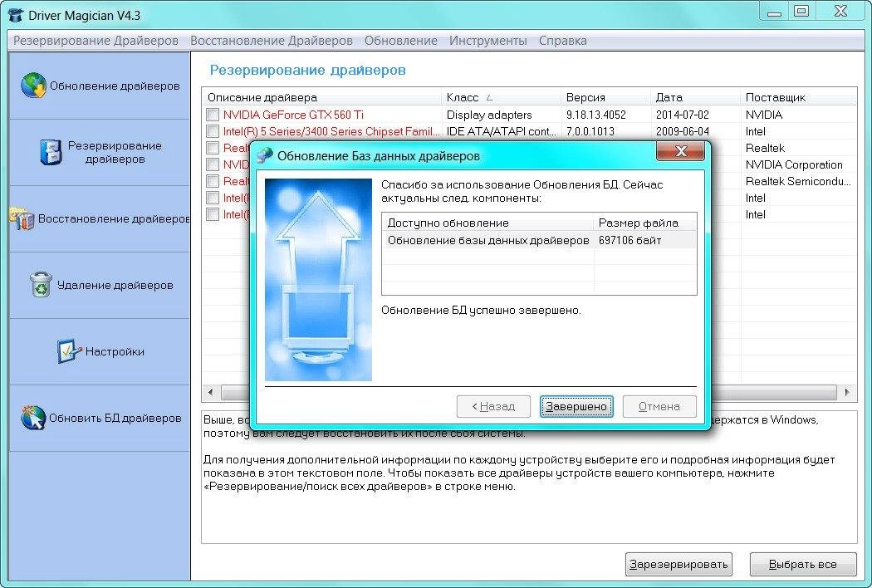
Task: Sort by the Поставщик column header
Action: [x=799, y=97]
